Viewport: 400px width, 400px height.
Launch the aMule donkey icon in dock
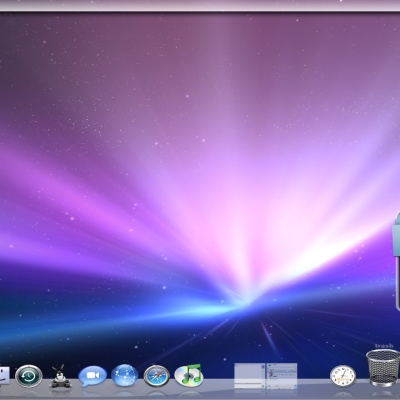(60, 376)
